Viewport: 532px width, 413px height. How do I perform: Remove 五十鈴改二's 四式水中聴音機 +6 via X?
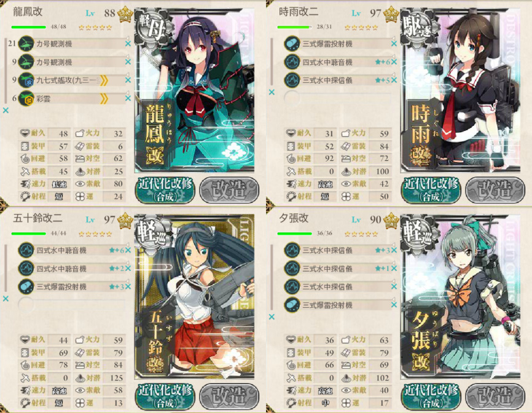[x=128, y=251]
